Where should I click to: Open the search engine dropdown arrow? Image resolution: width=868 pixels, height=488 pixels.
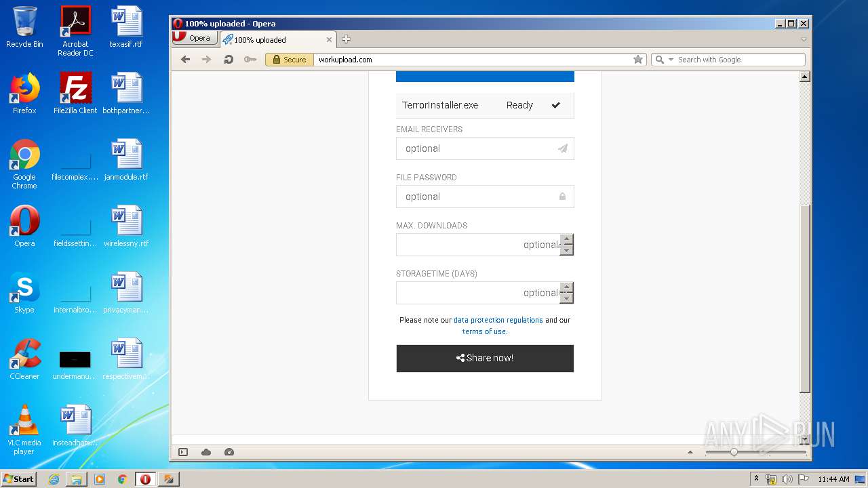[x=671, y=60]
